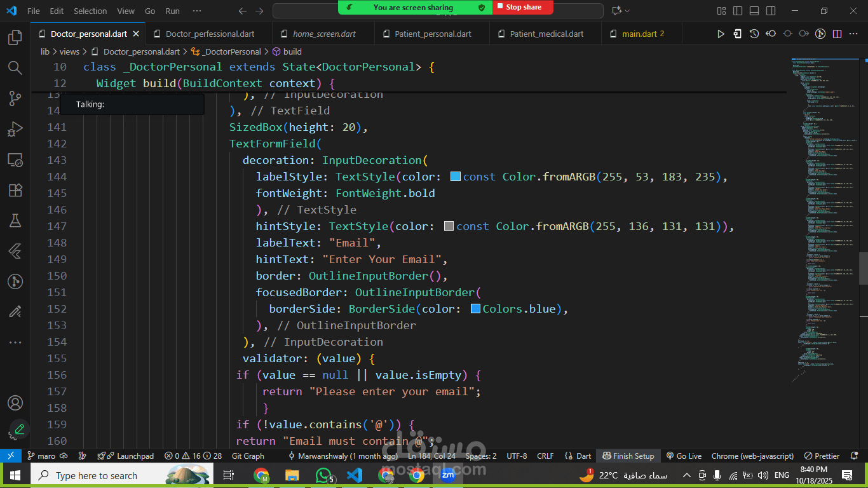Switch to Patient_personal.dart tab
Screen dimensions: 868x488
(432, 34)
